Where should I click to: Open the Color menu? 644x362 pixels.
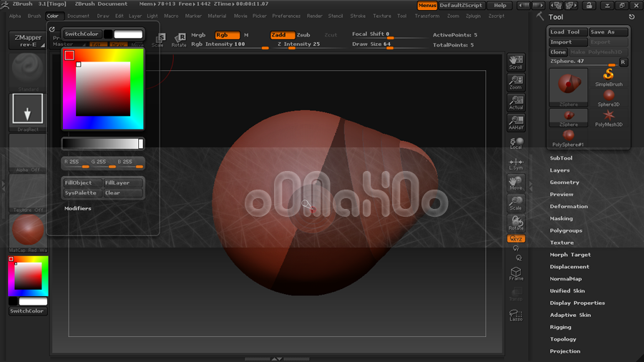point(52,16)
